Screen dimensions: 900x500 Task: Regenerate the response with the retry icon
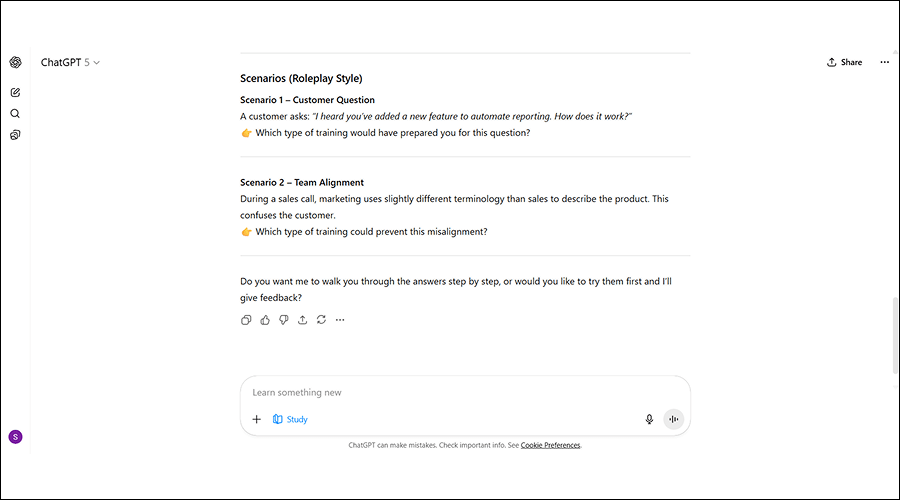coord(321,320)
